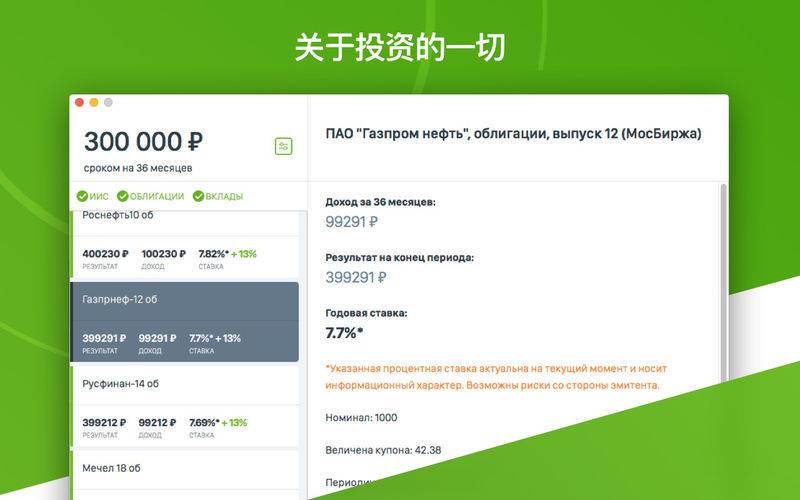Click the Годовая ставка value 7.7%*
Image resolution: width=800 pixels, height=500 pixels.
click(344, 333)
